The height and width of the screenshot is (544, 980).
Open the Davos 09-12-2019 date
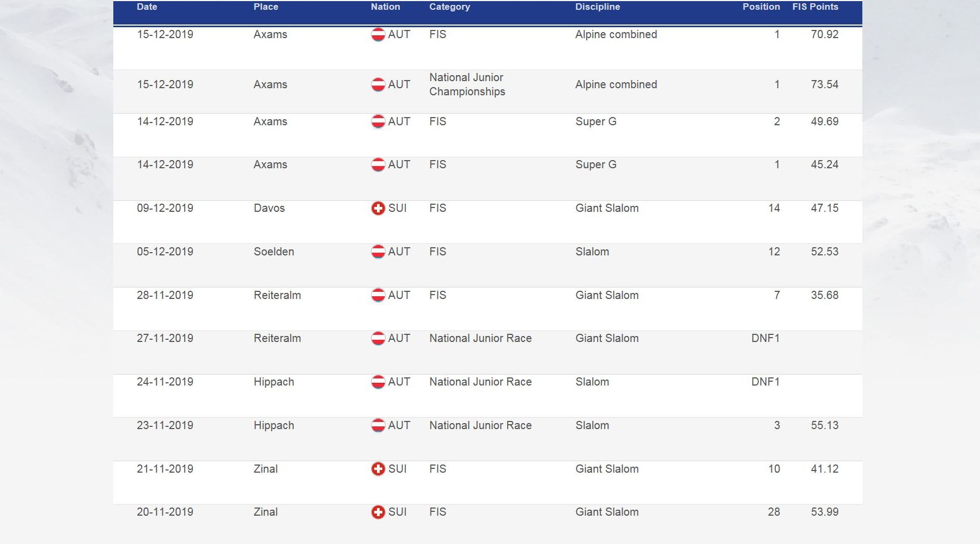(x=165, y=208)
